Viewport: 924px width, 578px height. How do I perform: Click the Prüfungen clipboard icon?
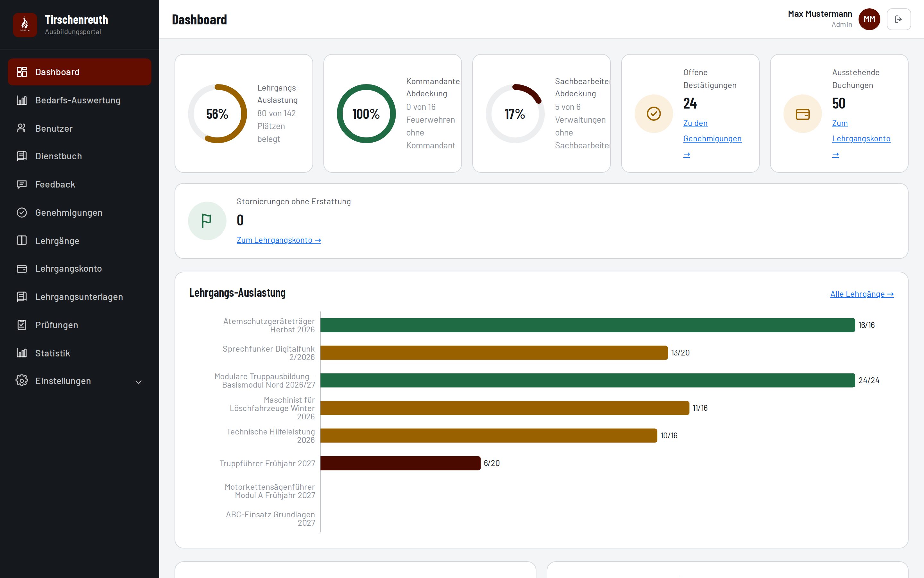pos(22,325)
